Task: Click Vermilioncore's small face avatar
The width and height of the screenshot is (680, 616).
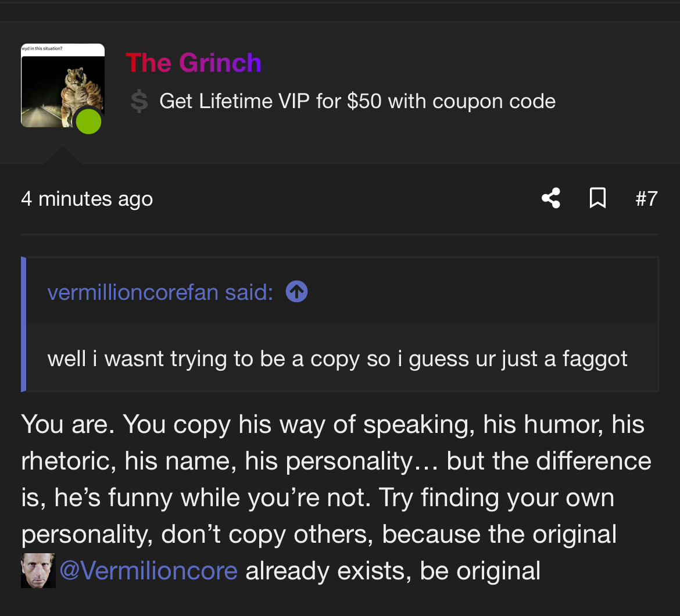Action: (38, 571)
